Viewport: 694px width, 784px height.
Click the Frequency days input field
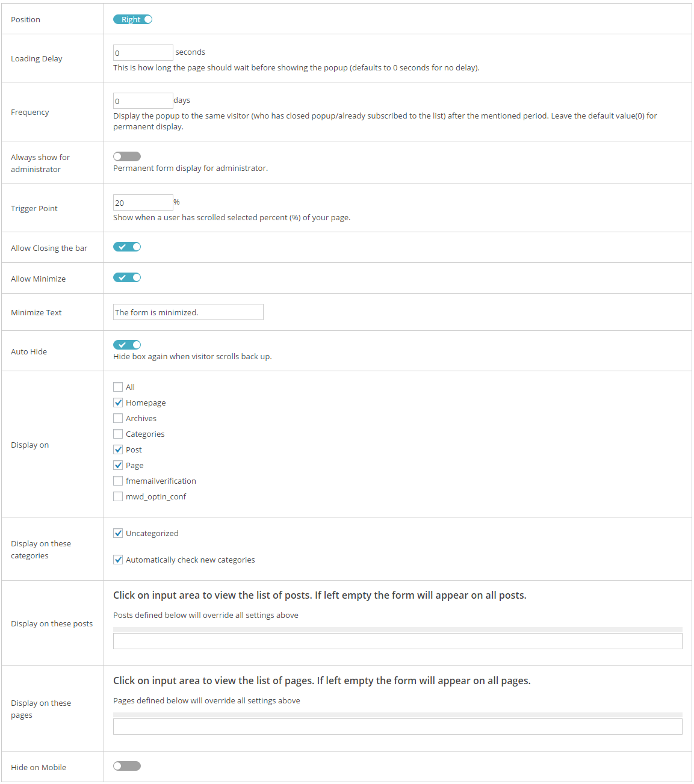pyautogui.click(x=143, y=100)
